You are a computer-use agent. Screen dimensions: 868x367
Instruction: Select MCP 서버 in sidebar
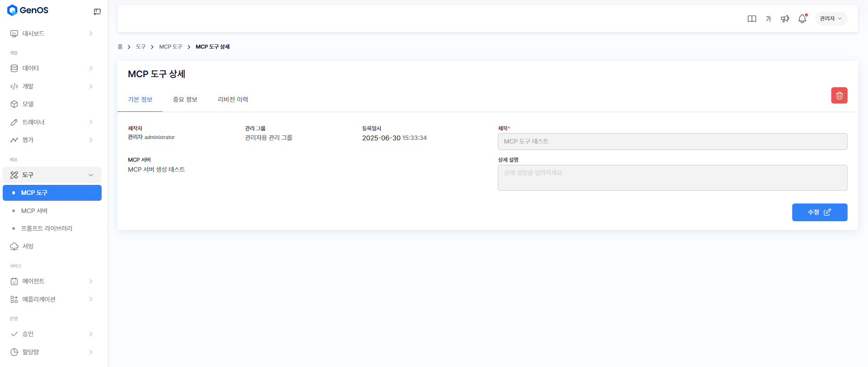34,211
